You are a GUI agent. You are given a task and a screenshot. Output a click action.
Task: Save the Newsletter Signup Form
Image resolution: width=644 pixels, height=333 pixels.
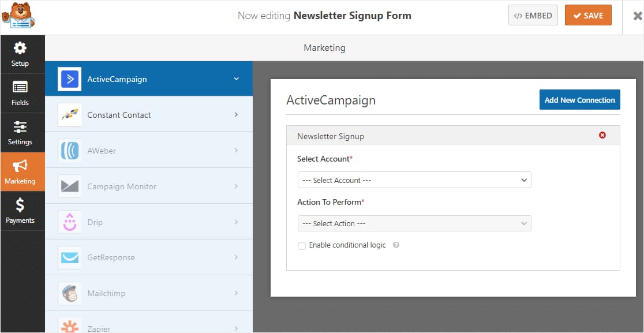588,15
